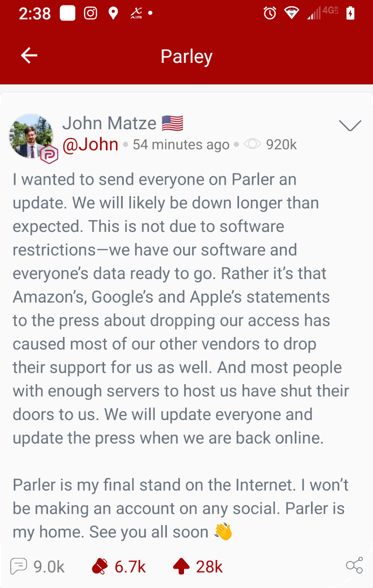Tap the 920k view count

click(x=281, y=145)
